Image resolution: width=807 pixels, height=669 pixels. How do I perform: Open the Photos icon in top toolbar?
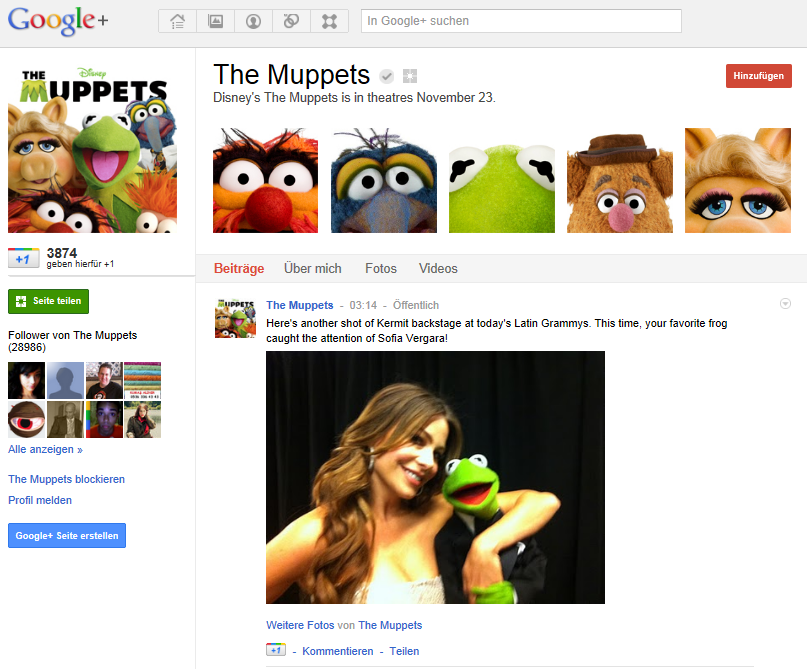coord(215,21)
